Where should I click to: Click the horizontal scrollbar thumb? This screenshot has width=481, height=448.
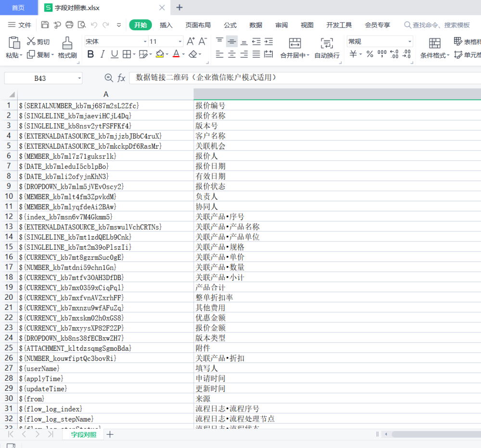[x=436, y=434]
